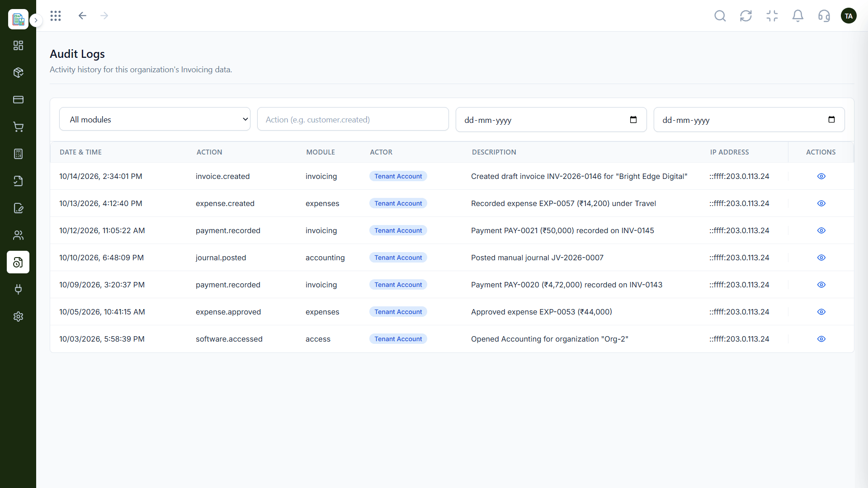The image size is (868, 488).
Task: Open the plug integrations icon in the sidebar
Action: 18,290
